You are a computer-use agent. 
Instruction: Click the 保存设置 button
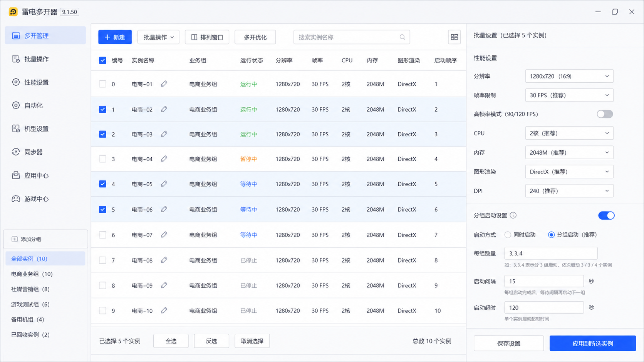click(x=509, y=344)
